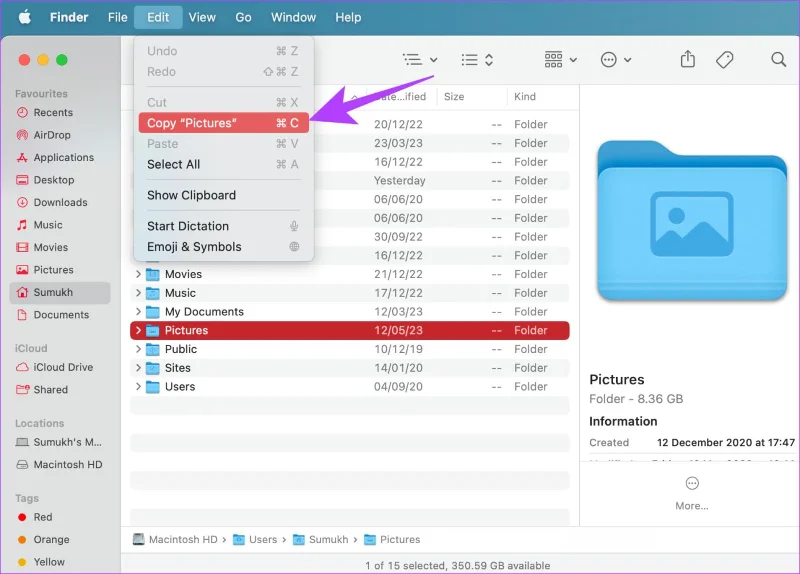
Task: Choose Emoji & Symbols menu entry
Action: point(223,247)
